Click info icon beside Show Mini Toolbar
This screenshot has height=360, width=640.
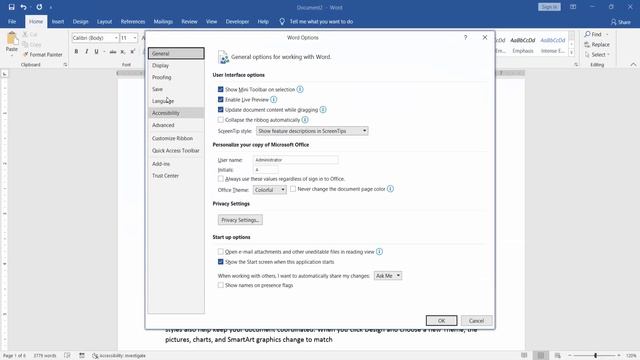click(x=300, y=89)
